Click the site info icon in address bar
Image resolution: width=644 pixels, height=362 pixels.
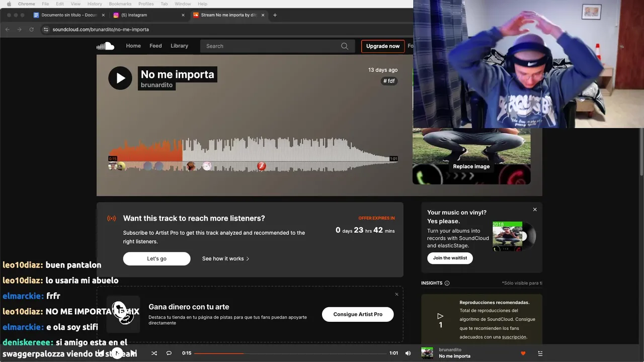pos(46,29)
